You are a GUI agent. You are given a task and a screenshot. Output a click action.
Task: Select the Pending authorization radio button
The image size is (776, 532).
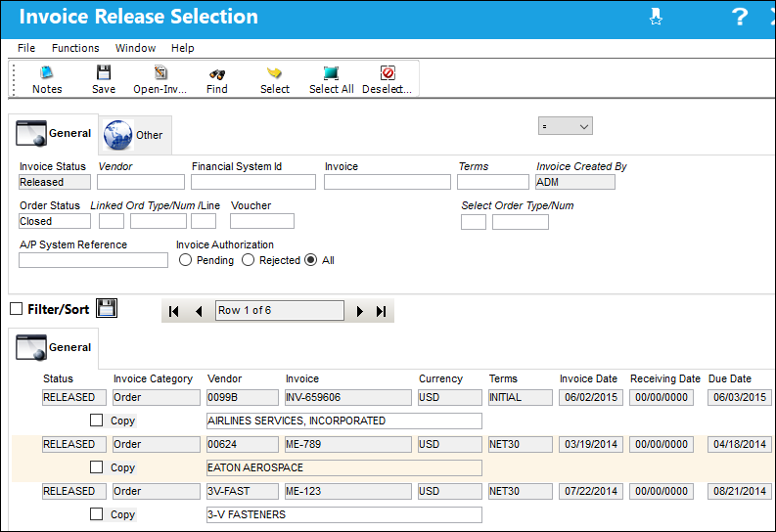pos(185,260)
